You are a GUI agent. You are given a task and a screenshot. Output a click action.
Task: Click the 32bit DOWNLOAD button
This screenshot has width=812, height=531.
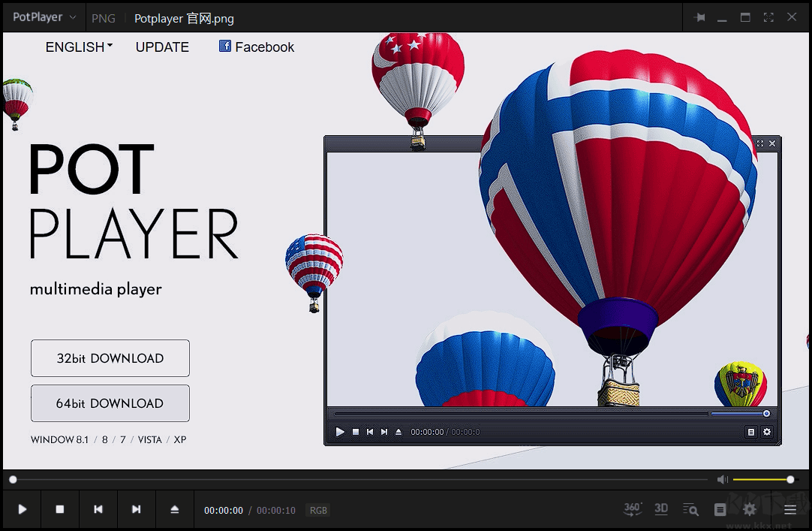pos(110,358)
